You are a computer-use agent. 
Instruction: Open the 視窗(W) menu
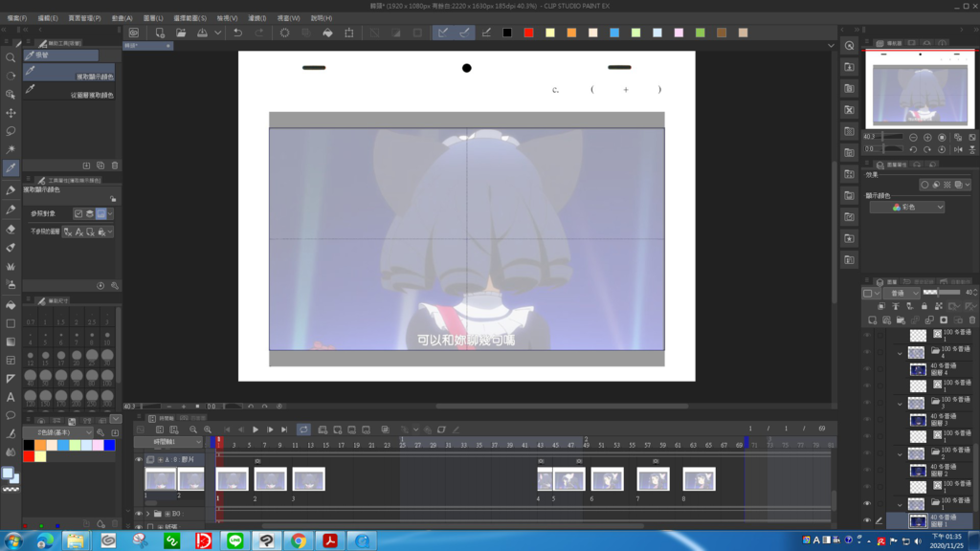click(x=288, y=18)
